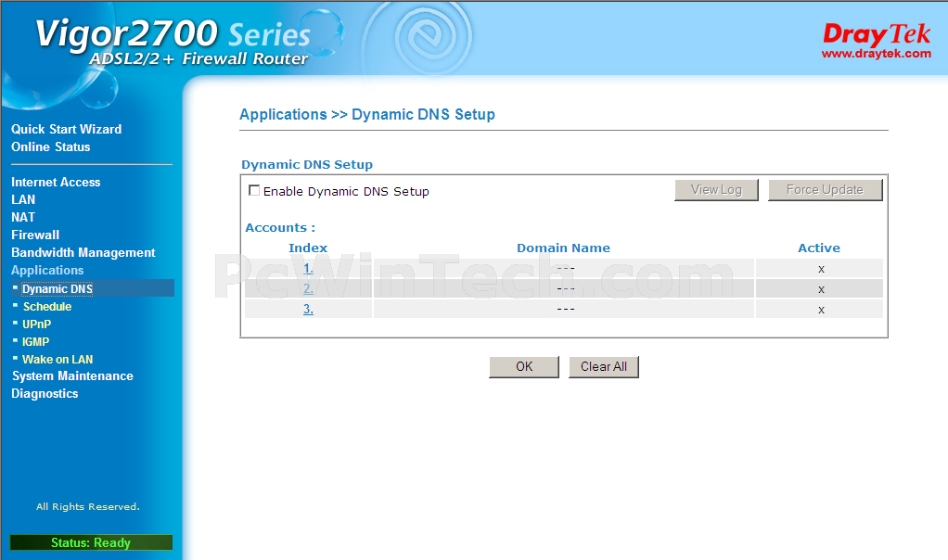This screenshot has width=948, height=560.
Task: Click the Applications >> Dynamic DNS Setup heading
Action: [x=367, y=114]
